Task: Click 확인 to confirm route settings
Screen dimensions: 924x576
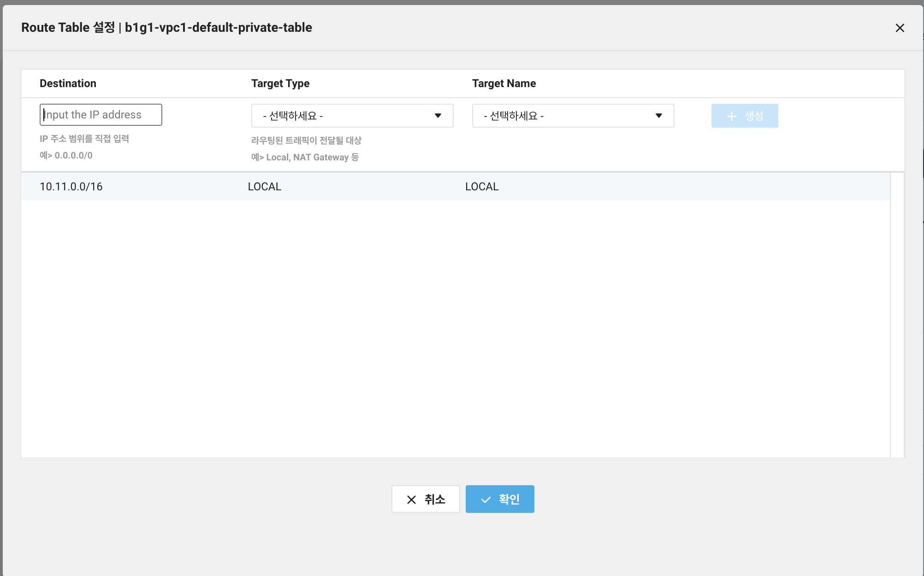Action: (500, 499)
